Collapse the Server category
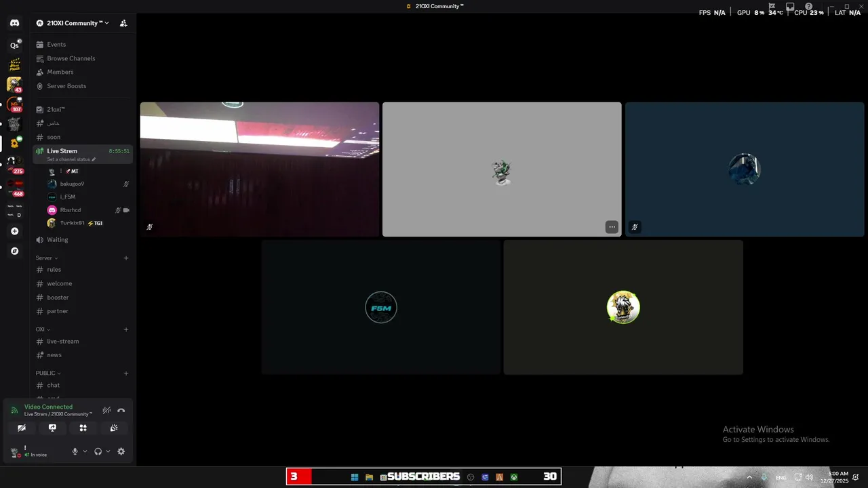 click(47, 258)
